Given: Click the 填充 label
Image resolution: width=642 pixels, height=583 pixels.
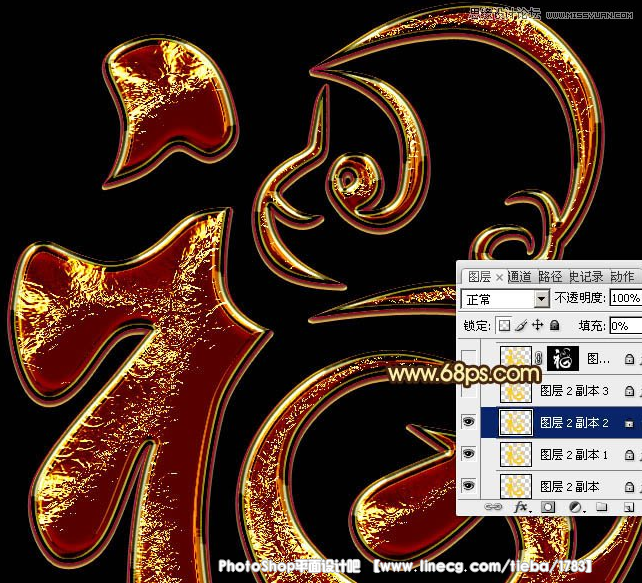Looking at the screenshot, I should pos(592,326).
